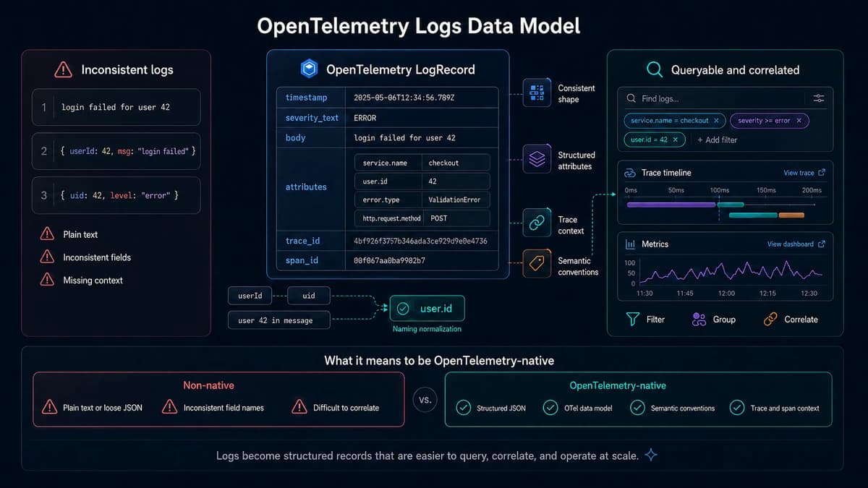Click the vs. circle between comparison boxes
Viewport: 868px width, 488px height.
[425, 398]
